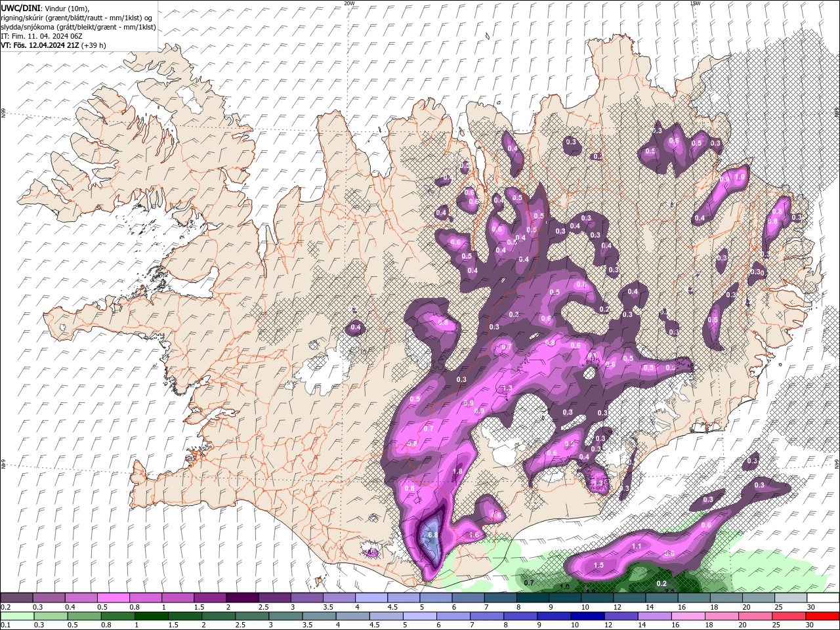Select the darkest green 1 swatch in lower legend row
Image resolution: width=840 pixels, height=630 pixels.
[x=151, y=616]
